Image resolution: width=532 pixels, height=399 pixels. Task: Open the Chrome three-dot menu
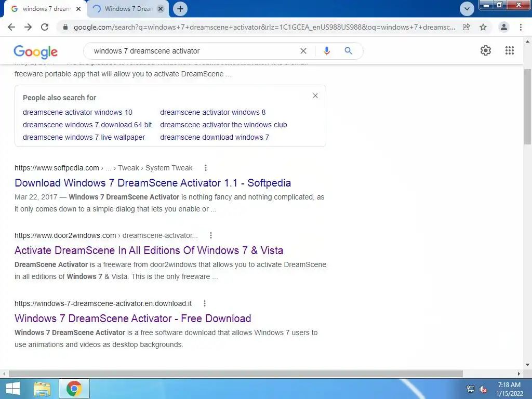click(521, 27)
